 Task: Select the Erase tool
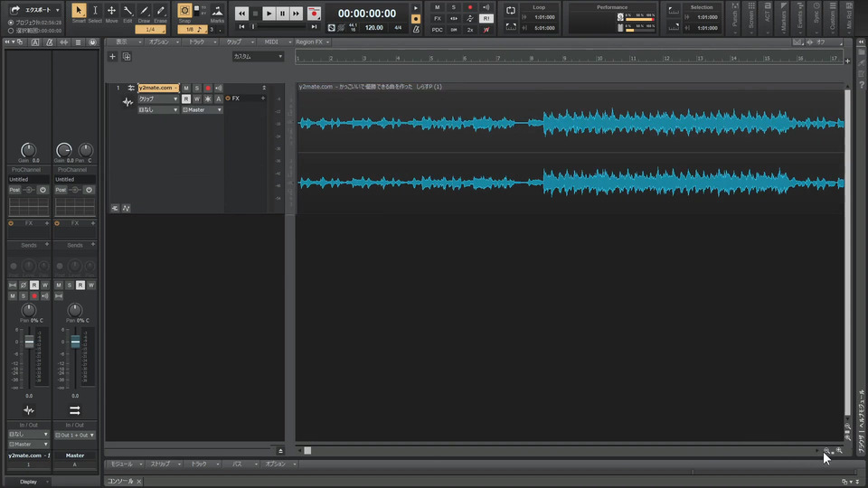click(x=160, y=11)
